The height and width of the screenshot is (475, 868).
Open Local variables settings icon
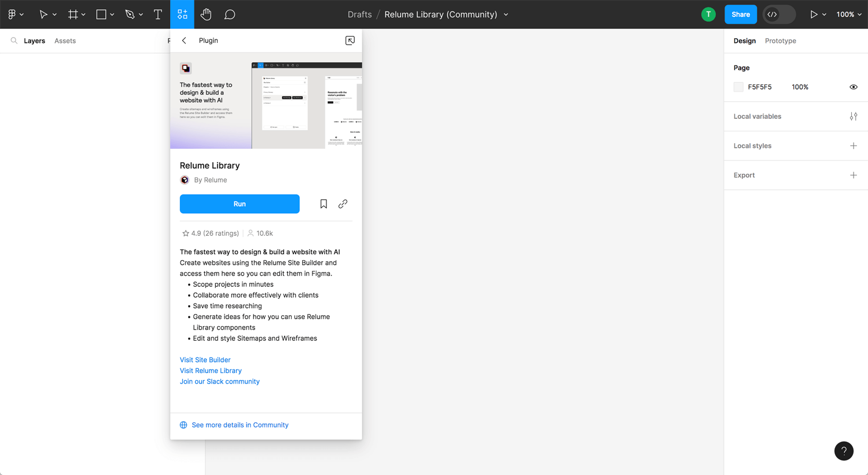pyautogui.click(x=854, y=116)
